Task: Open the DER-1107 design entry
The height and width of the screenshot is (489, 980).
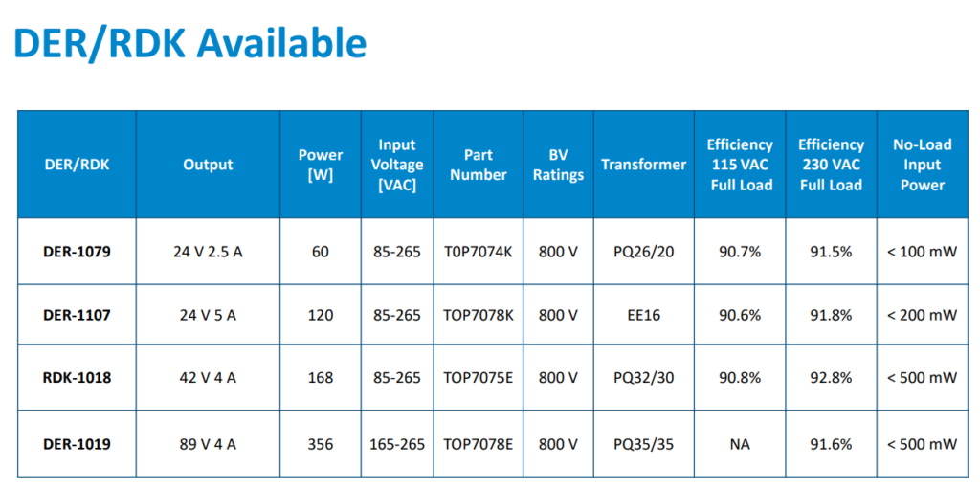Action: [x=77, y=315]
